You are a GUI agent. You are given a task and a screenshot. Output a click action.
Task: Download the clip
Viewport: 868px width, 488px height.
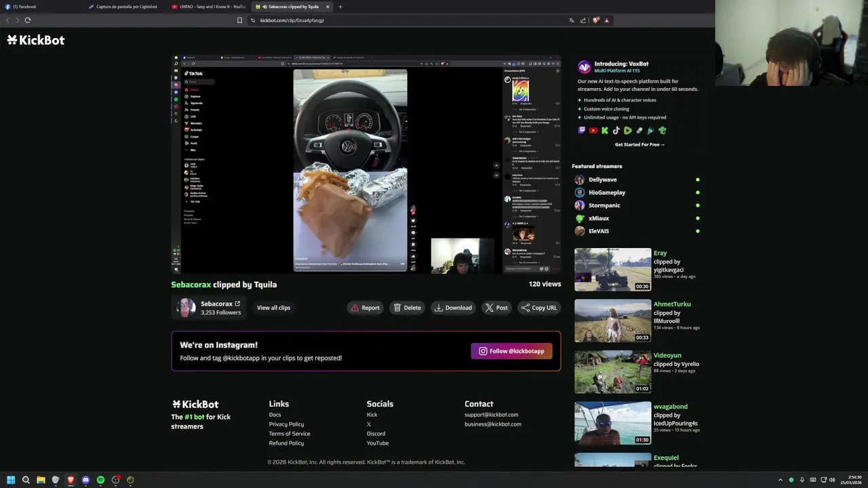pyautogui.click(x=453, y=308)
